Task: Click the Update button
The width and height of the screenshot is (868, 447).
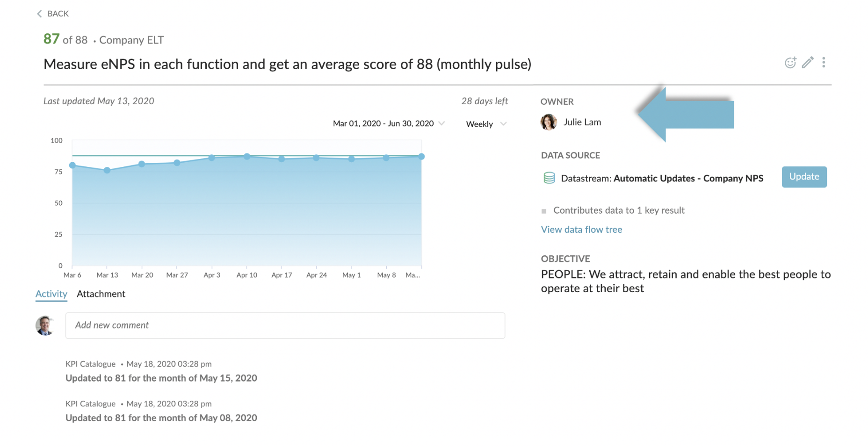Action: [x=804, y=177]
